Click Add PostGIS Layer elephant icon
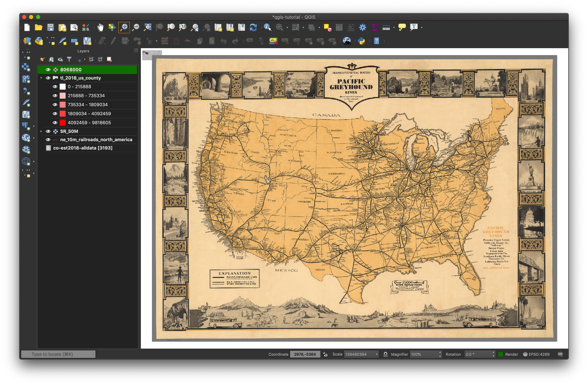The height and width of the screenshot is (385, 588). (x=26, y=126)
